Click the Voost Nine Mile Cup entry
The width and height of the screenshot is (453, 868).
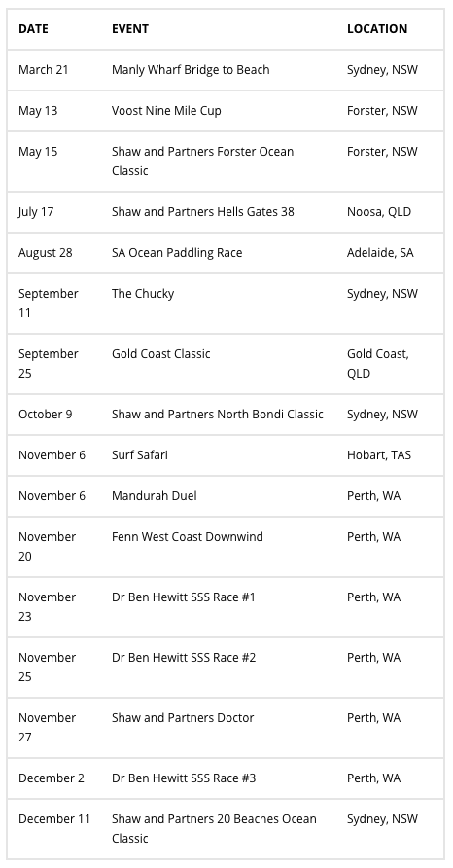coord(166,111)
